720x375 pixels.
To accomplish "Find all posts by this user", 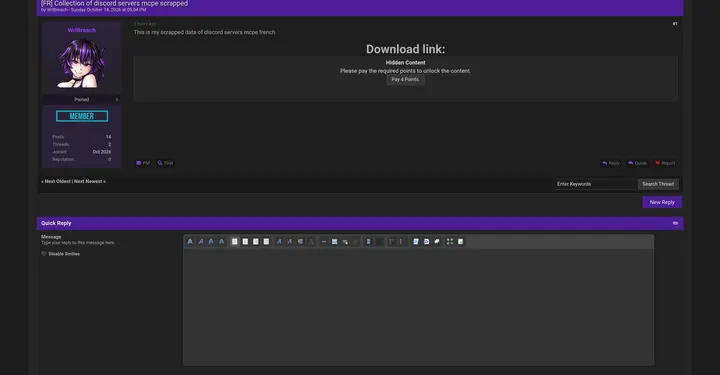I will coord(165,163).
